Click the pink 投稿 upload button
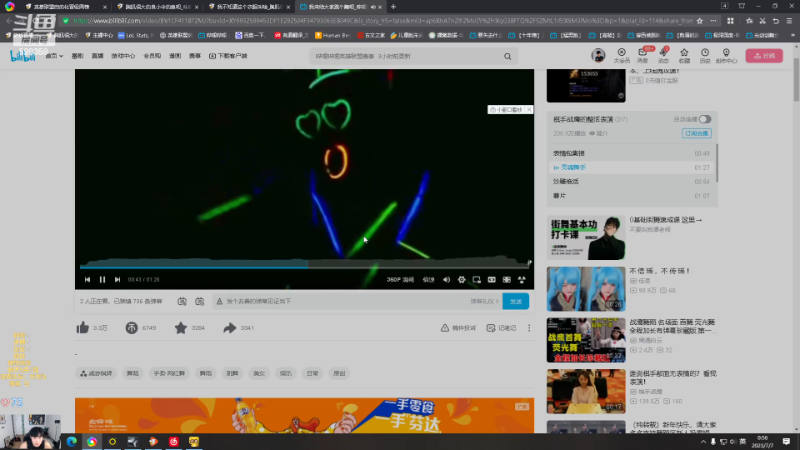This screenshot has width=800, height=450. [x=764, y=56]
